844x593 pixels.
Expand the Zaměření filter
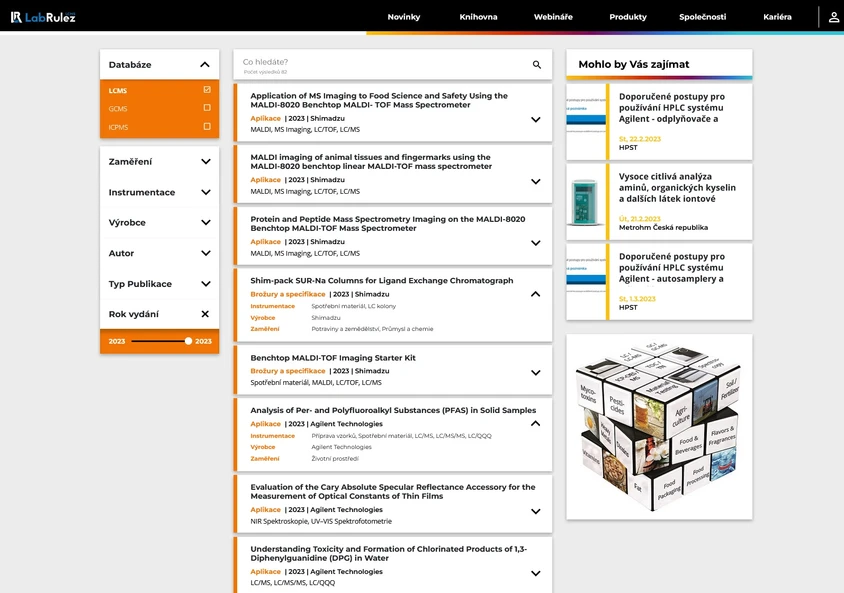(x=206, y=161)
